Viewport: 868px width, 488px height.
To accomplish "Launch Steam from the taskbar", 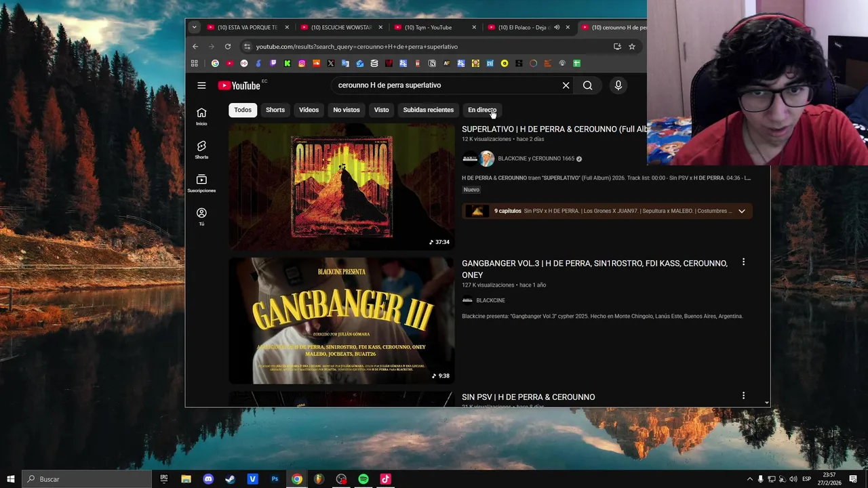I will click(231, 479).
